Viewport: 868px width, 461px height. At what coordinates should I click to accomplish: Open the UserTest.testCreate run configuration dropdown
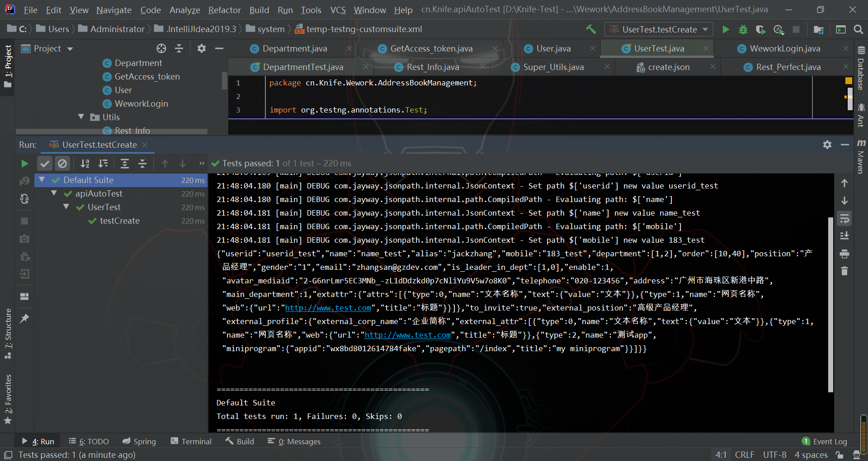click(659, 29)
